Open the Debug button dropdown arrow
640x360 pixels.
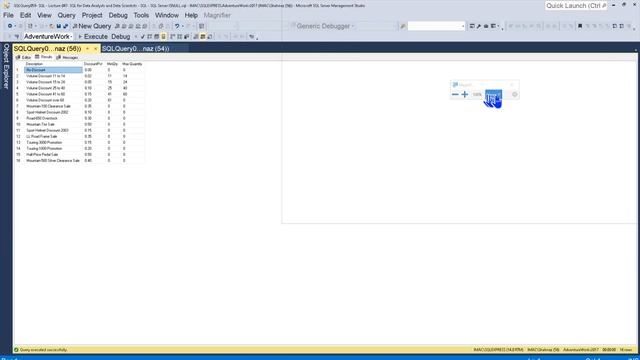(x=135, y=37)
